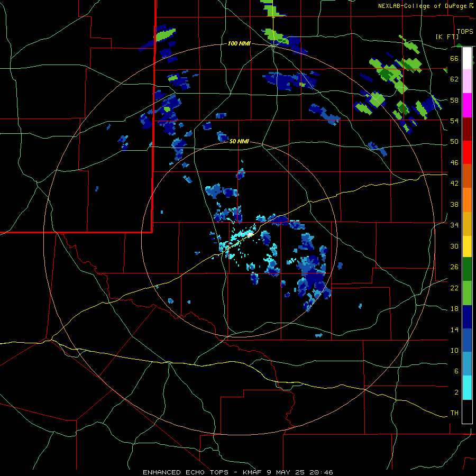476x476 pixels.
Task: Select the navy blue legend band
Action: (467, 317)
